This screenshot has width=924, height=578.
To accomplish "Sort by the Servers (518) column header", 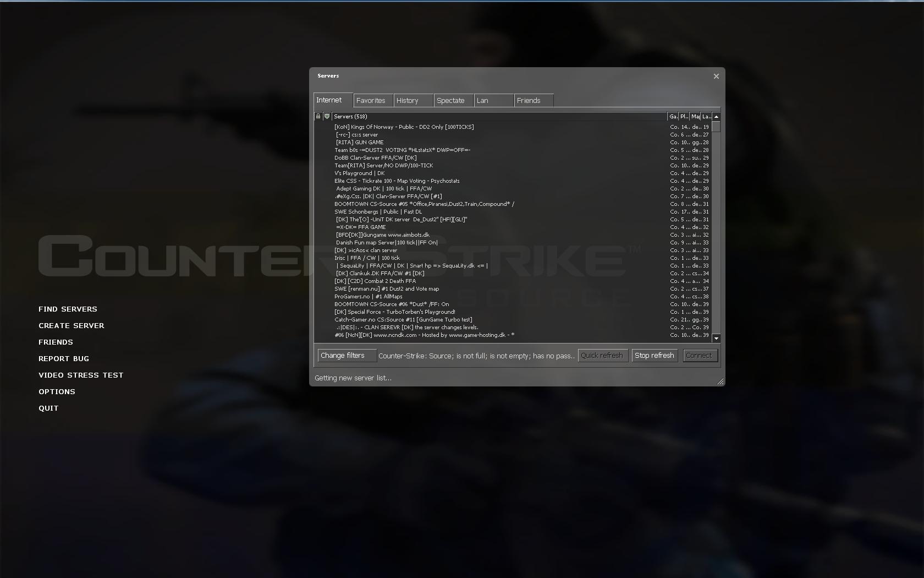I will click(x=499, y=116).
